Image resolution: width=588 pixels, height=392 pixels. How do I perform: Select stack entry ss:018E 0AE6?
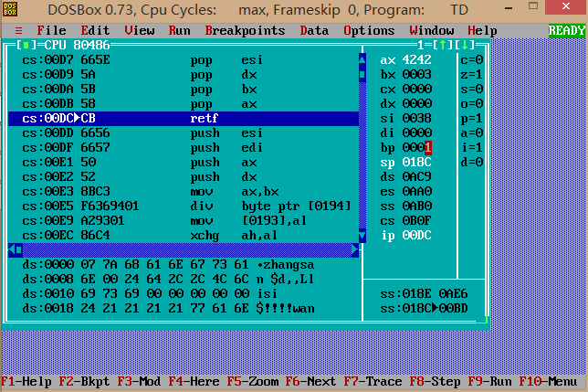click(x=425, y=294)
